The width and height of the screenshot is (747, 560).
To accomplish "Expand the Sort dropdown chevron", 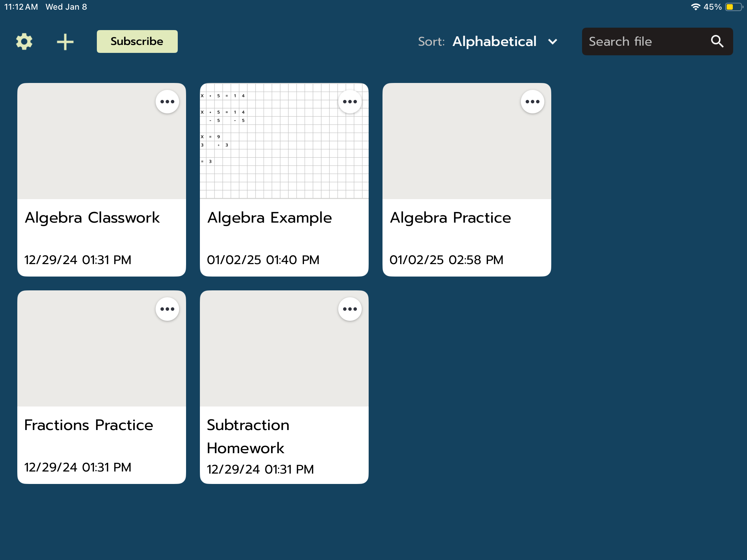I will 553,42.
